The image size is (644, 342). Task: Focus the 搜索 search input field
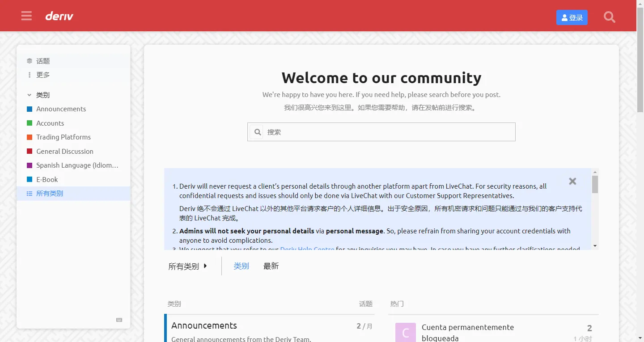(381, 132)
